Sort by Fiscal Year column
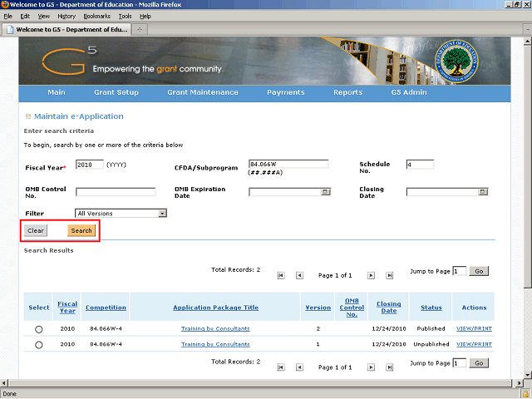The image size is (532, 399). [67, 308]
